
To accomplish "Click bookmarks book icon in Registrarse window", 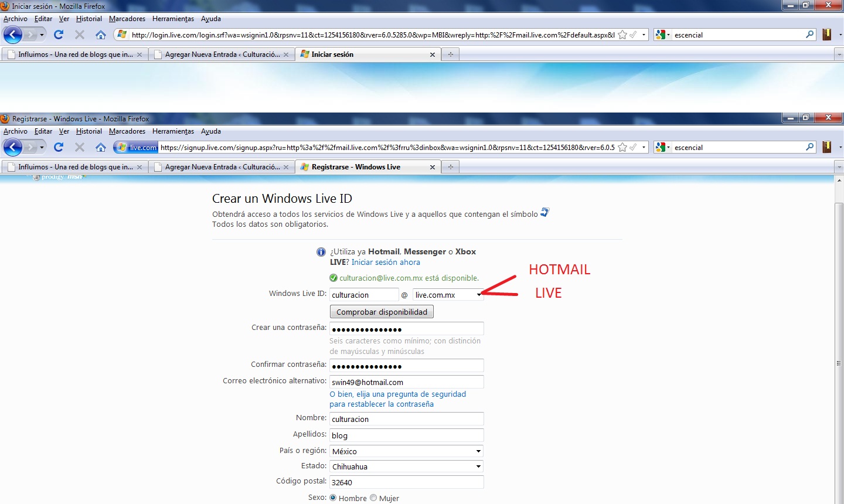I will [x=826, y=147].
